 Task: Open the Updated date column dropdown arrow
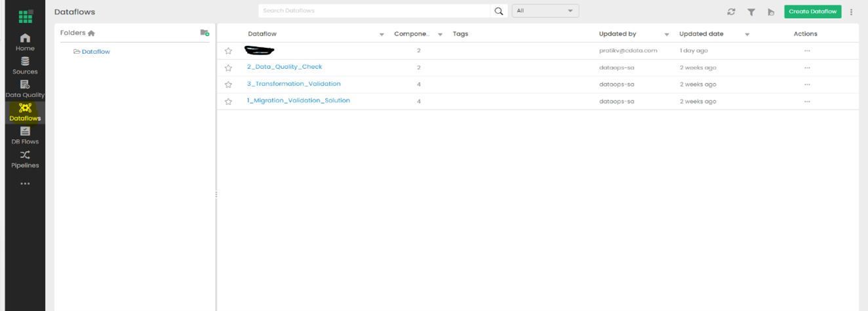click(x=747, y=34)
